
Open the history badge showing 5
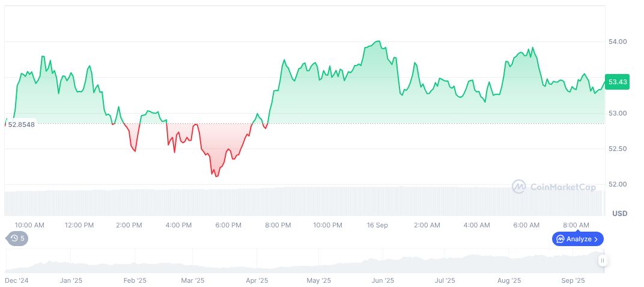pos(17,238)
